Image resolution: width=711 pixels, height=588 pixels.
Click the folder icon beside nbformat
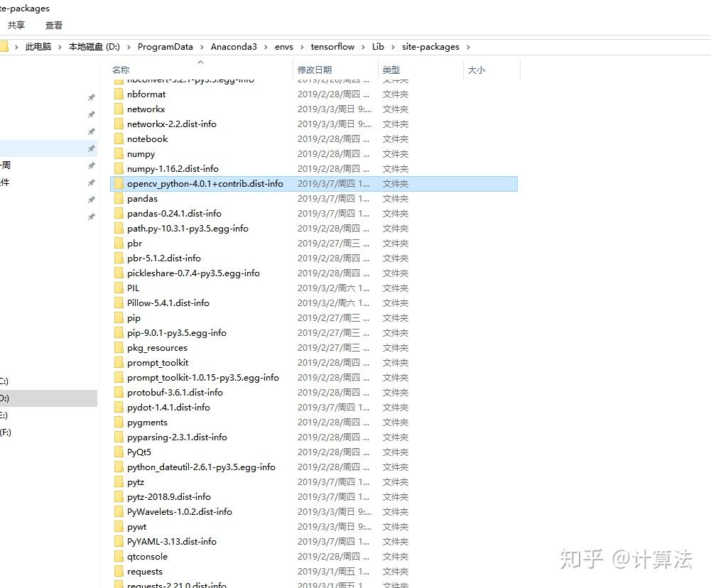119,94
